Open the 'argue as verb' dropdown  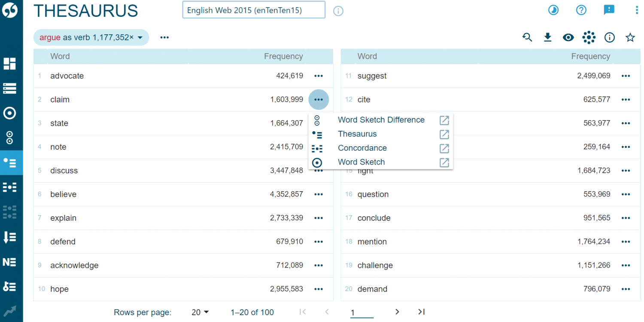coord(91,37)
